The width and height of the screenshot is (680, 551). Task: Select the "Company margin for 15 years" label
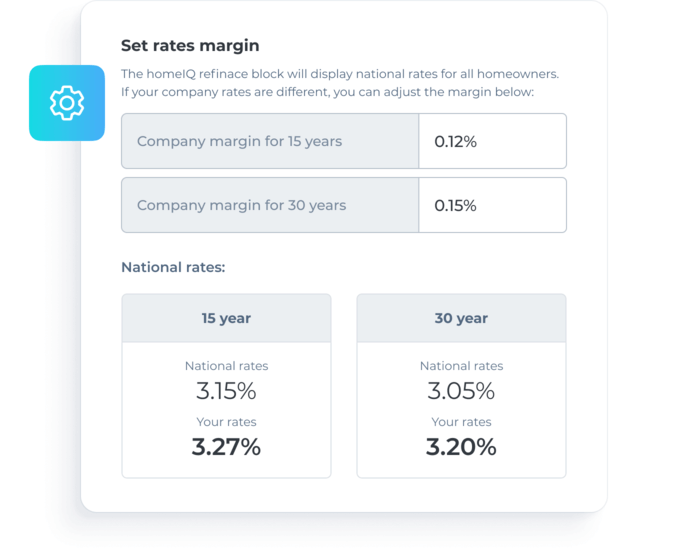click(x=240, y=141)
